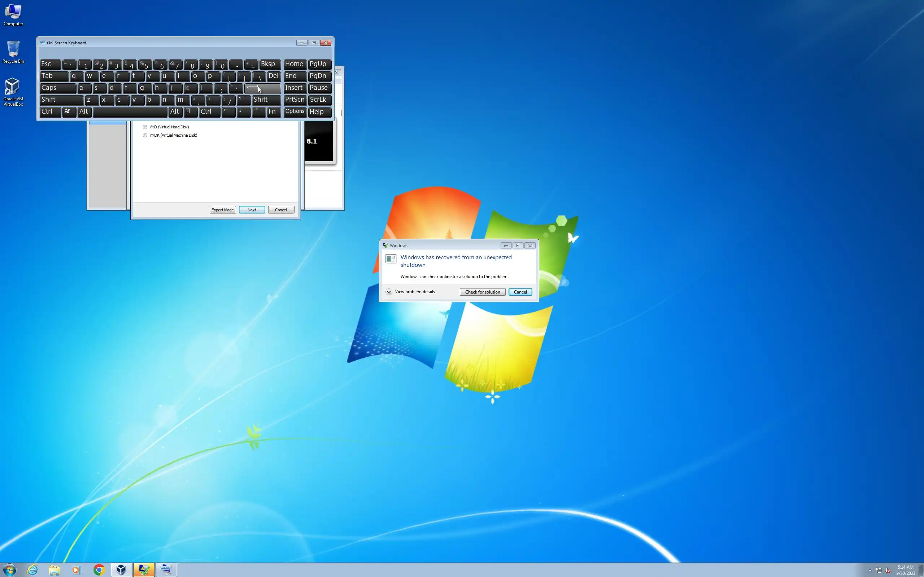Open the Computer desktop icon
The height and width of the screenshot is (577, 924).
pos(13,14)
